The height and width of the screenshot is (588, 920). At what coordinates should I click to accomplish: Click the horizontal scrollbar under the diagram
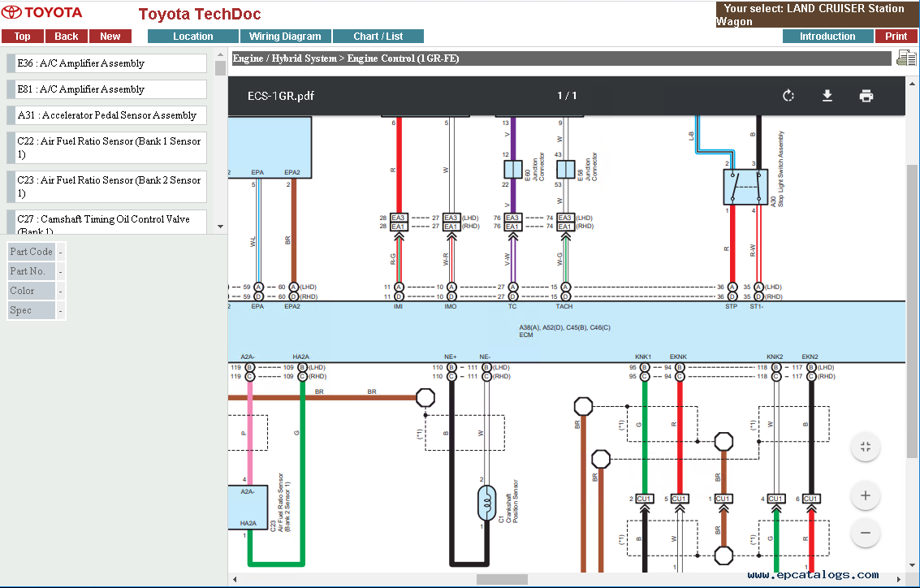(502, 579)
